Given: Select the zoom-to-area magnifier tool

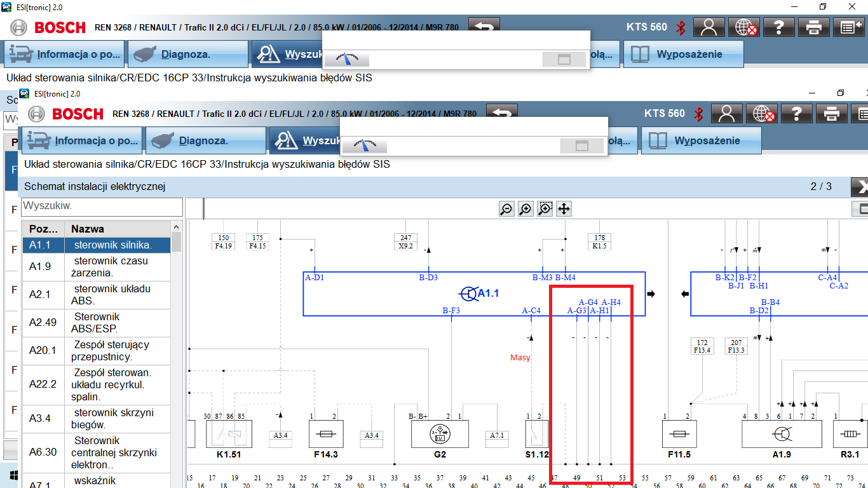Looking at the screenshot, I should 545,208.
